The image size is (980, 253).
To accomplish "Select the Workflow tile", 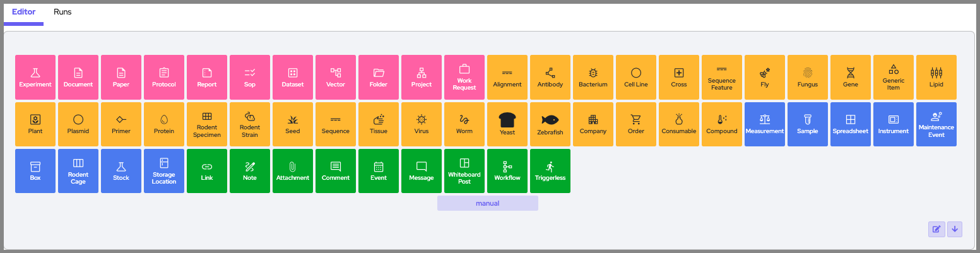I will click(507, 171).
